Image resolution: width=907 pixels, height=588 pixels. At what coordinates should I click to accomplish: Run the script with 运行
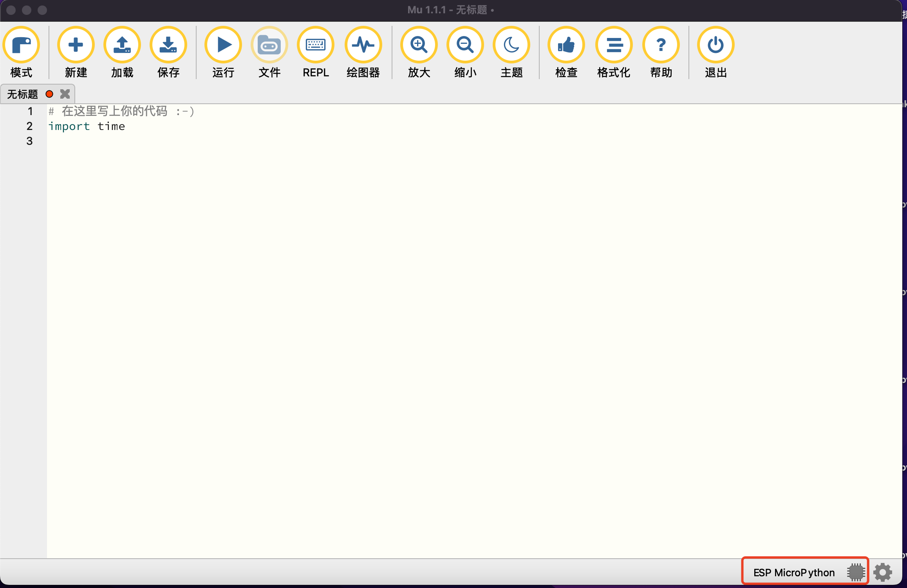[x=223, y=52]
